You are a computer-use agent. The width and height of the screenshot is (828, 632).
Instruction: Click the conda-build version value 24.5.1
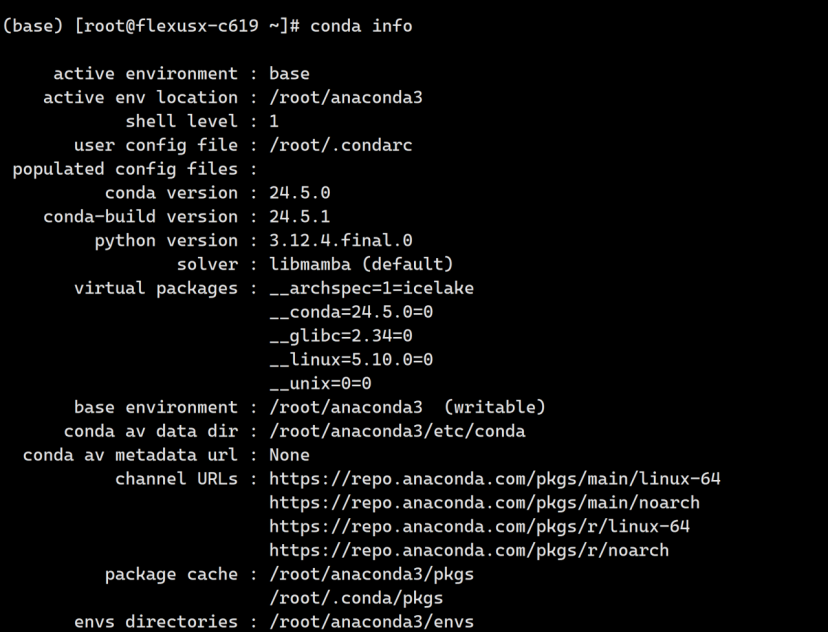(299, 217)
